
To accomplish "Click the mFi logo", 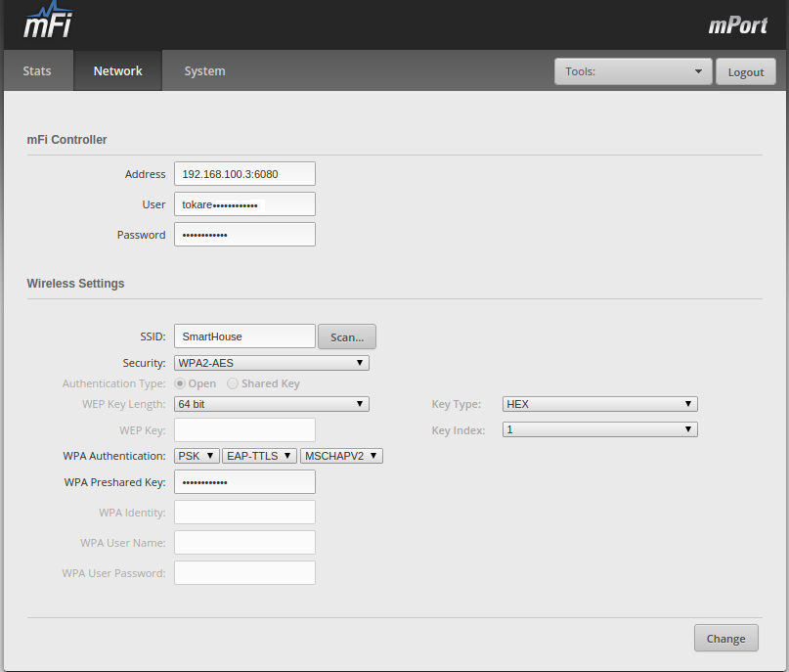I will point(48,21).
